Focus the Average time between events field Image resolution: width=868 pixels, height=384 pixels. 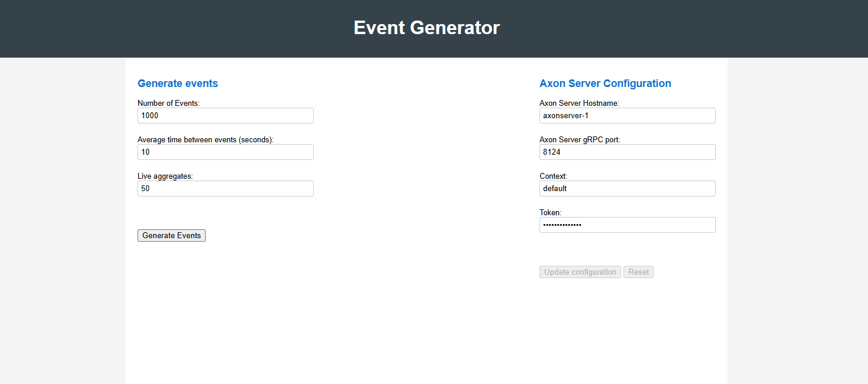pyautogui.click(x=225, y=152)
